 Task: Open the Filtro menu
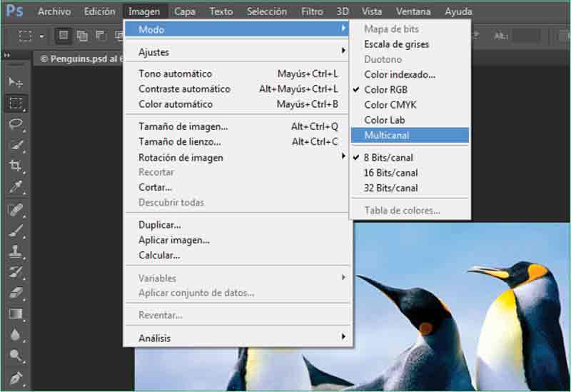pos(312,11)
